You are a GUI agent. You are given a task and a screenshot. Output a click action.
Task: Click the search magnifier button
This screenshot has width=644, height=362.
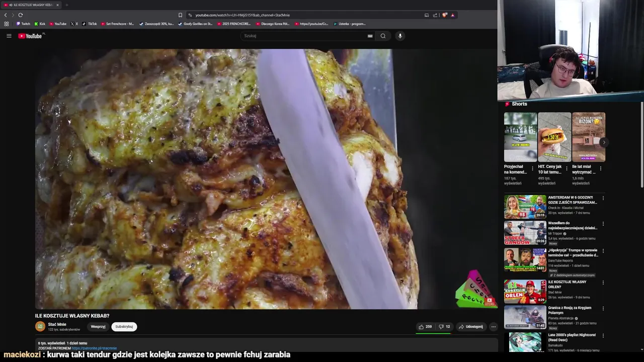(383, 36)
